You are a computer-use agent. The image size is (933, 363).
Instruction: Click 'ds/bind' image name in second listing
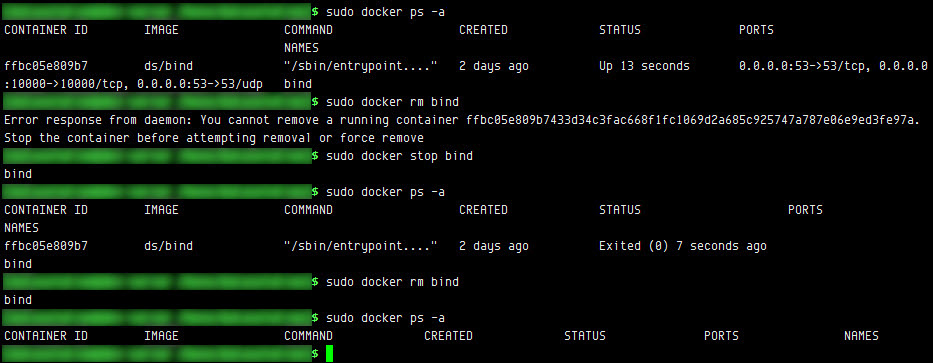pyautogui.click(x=168, y=246)
